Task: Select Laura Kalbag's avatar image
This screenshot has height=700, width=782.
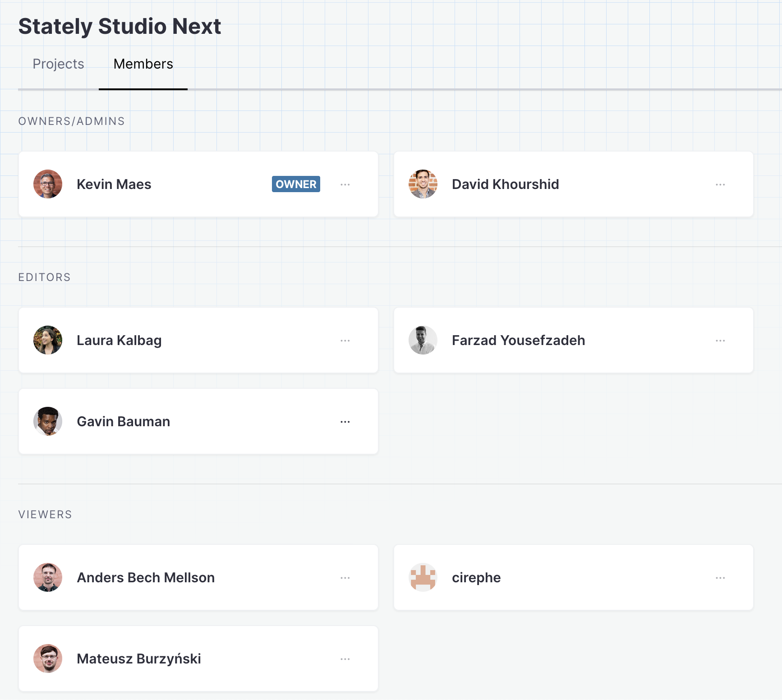Action: (x=47, y=340)
